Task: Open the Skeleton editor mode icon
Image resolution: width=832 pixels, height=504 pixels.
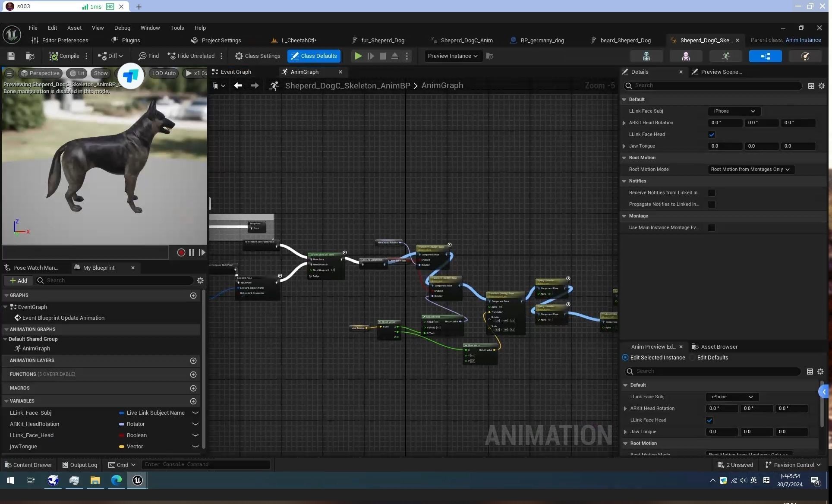Action: (x=646, y=56)
